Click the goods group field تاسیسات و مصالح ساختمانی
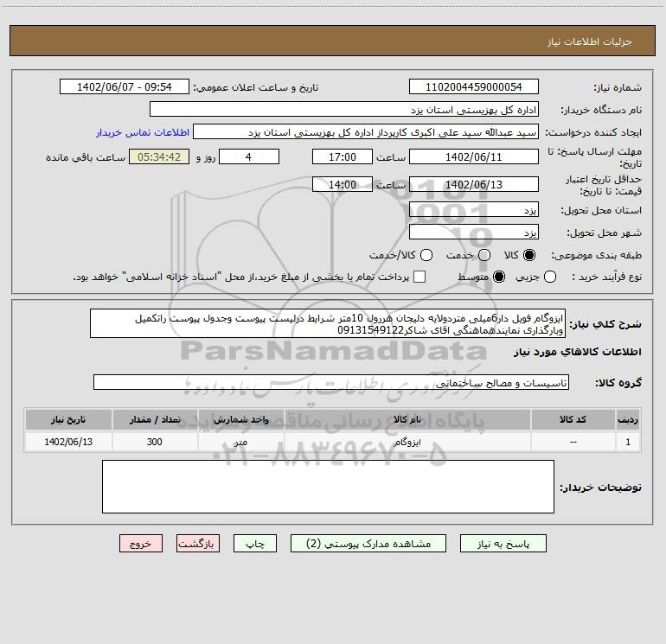This screenshot has height=644, width=666. (x=331, y=382)
